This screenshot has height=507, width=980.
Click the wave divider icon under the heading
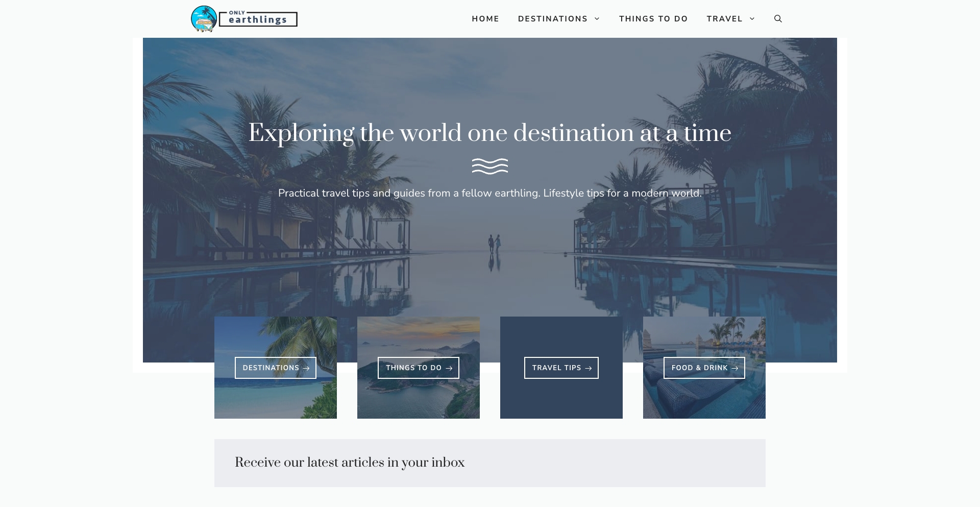pos(490,165)
